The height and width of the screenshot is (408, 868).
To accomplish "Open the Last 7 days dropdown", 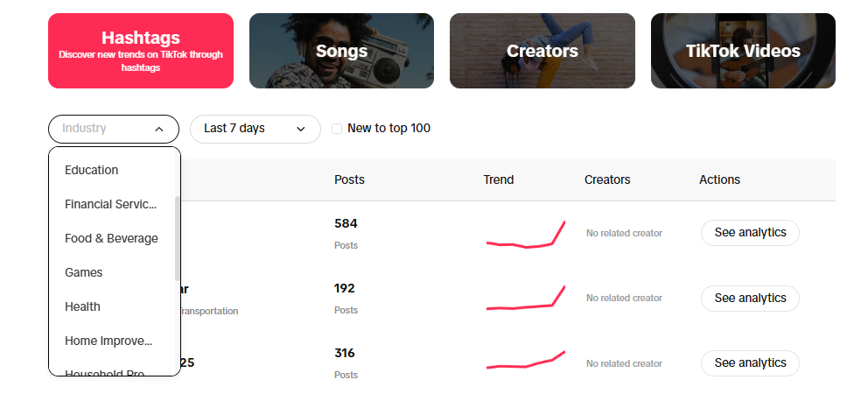I will (255, 129).
